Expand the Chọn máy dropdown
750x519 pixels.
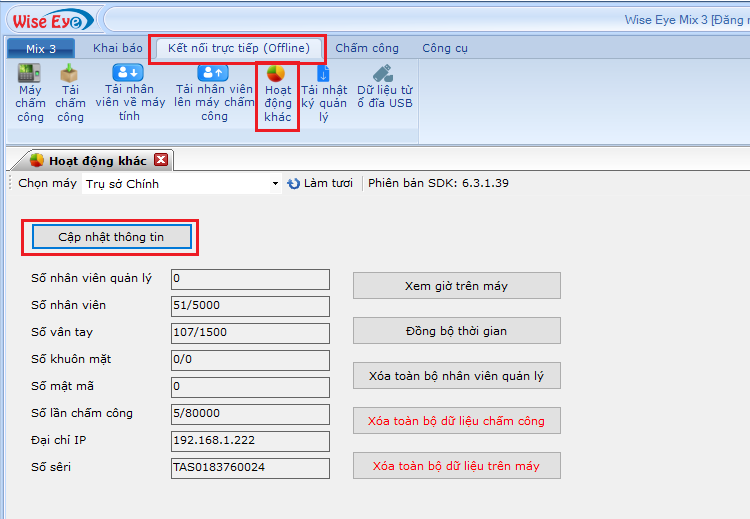pyautogui.click(x=275, y=184)
